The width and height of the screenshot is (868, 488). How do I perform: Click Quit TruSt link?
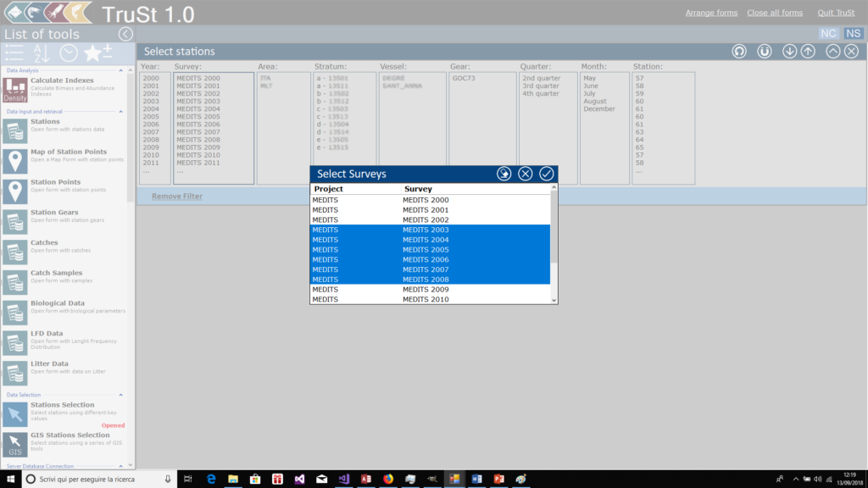pos(836,13)
